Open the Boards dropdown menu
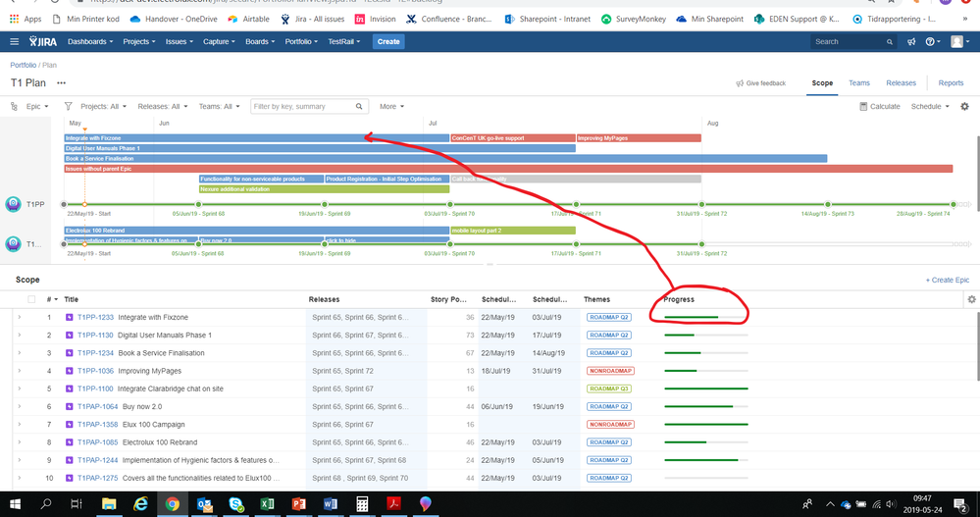980x517 pixels. coord(260,42)
